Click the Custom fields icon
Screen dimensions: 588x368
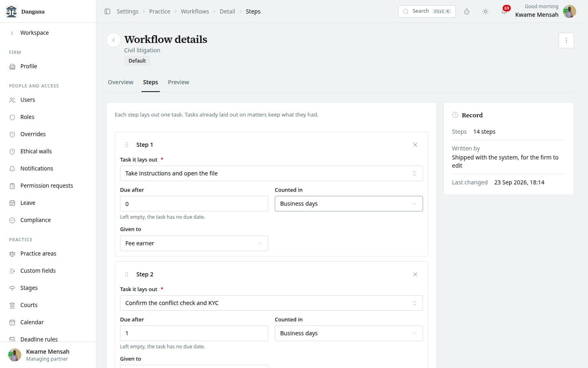coord(12,271)
